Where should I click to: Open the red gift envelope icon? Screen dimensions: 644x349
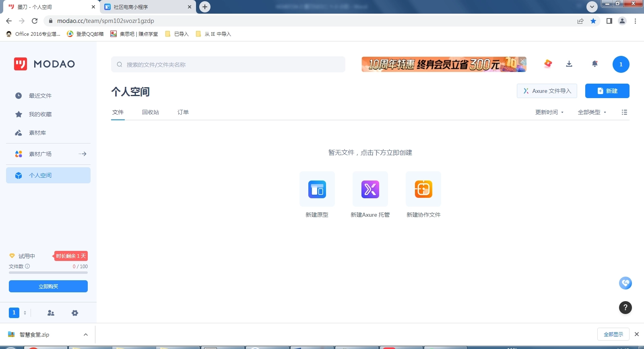point(548,64)
